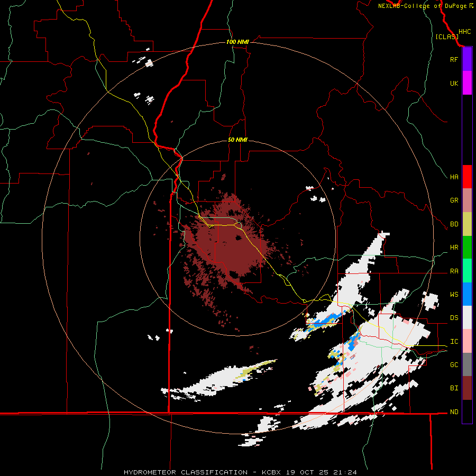The width and height of the screenshot is (476, 476).
Task: Click the BI dark red legend swatch
Action: [x=467, y=388]
